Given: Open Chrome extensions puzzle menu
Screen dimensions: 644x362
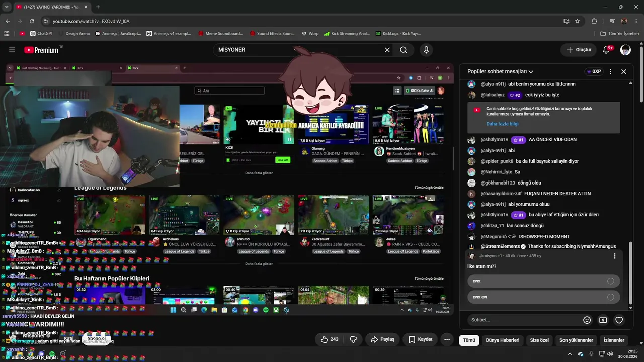Looking at the screenshot, I should [x=594, y=21].
